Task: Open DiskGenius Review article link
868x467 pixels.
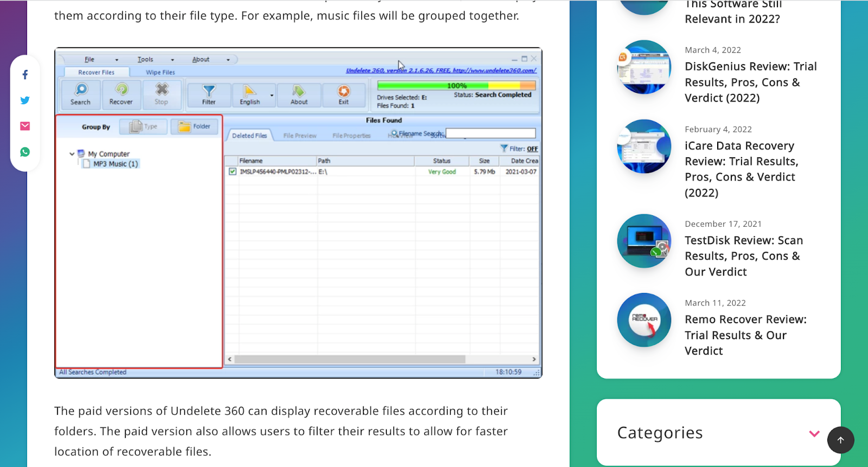Action: click(x=751, y=82)
